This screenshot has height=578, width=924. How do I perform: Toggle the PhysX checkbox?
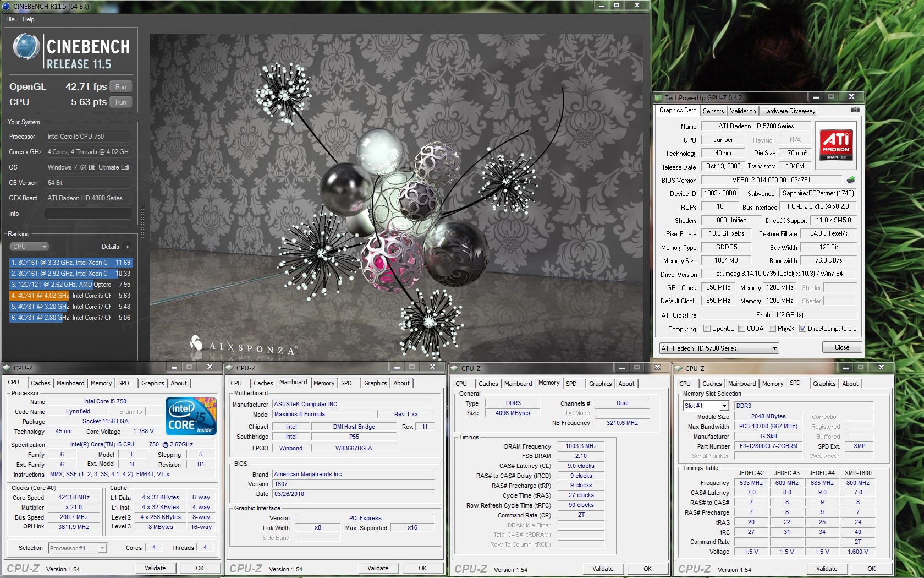coord(773,329)
